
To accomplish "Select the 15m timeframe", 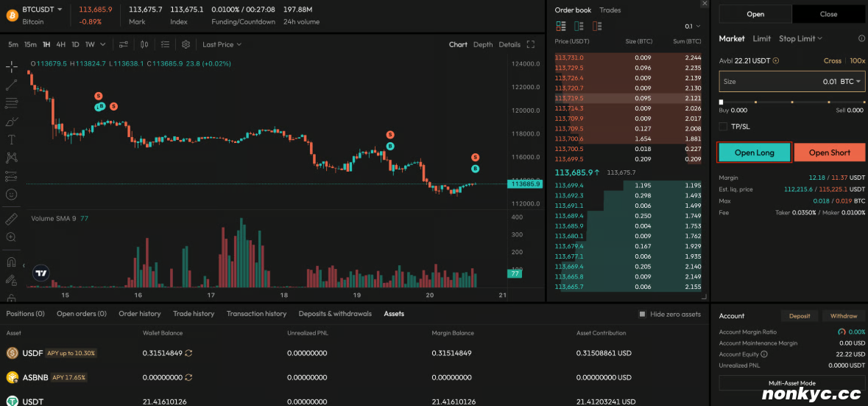I will point(30,44).
